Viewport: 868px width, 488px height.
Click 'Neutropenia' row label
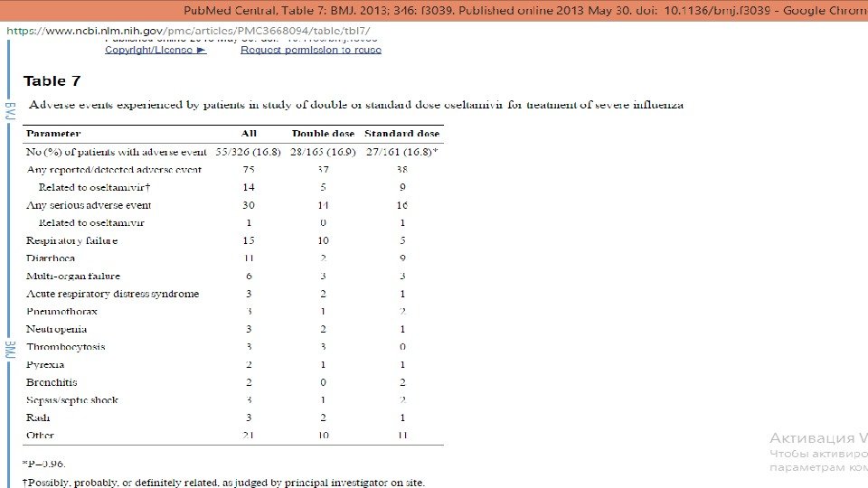point(56,329)
